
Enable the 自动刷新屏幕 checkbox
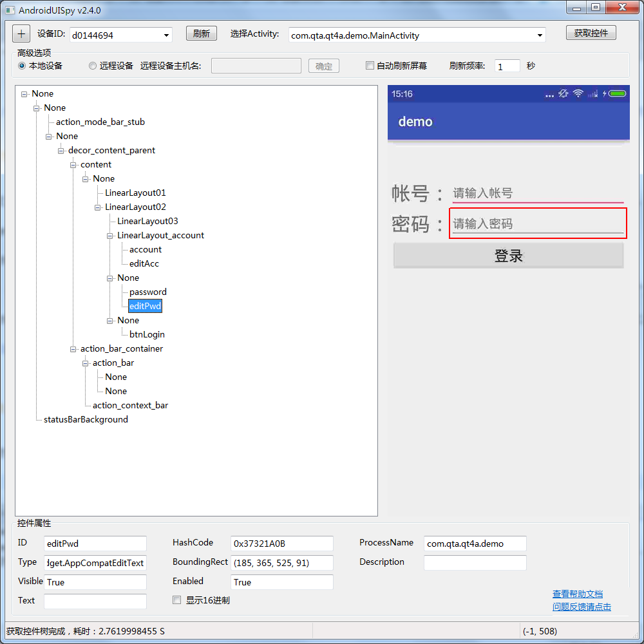370,65
